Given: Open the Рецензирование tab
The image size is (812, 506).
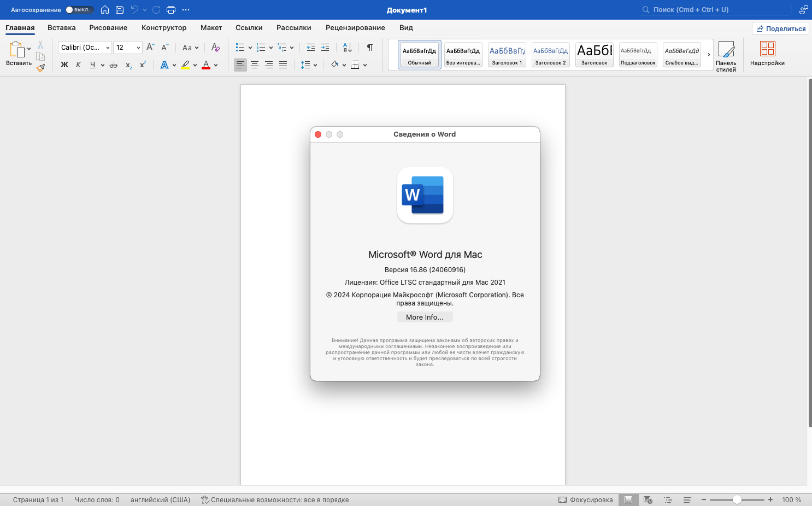Looking at the screenshot, I should (x=355, y=28).
